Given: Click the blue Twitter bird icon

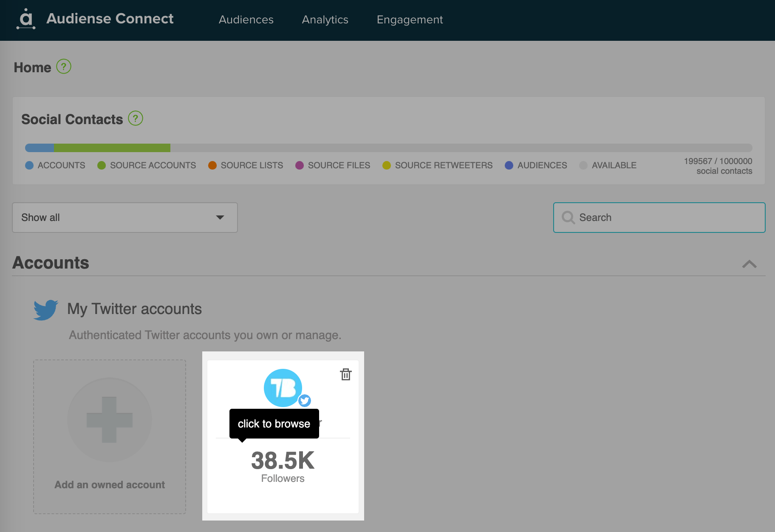Looking at the screenshot, I should (x=46, y=309).
